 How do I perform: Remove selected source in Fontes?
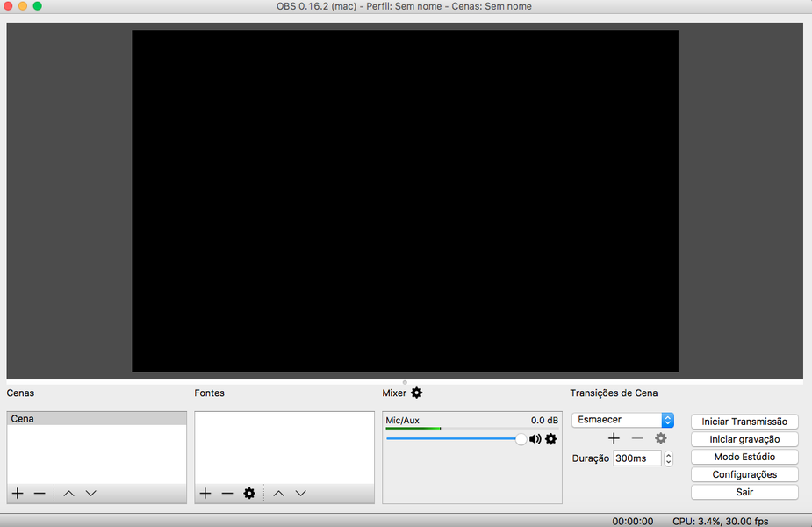pos(227,493)
